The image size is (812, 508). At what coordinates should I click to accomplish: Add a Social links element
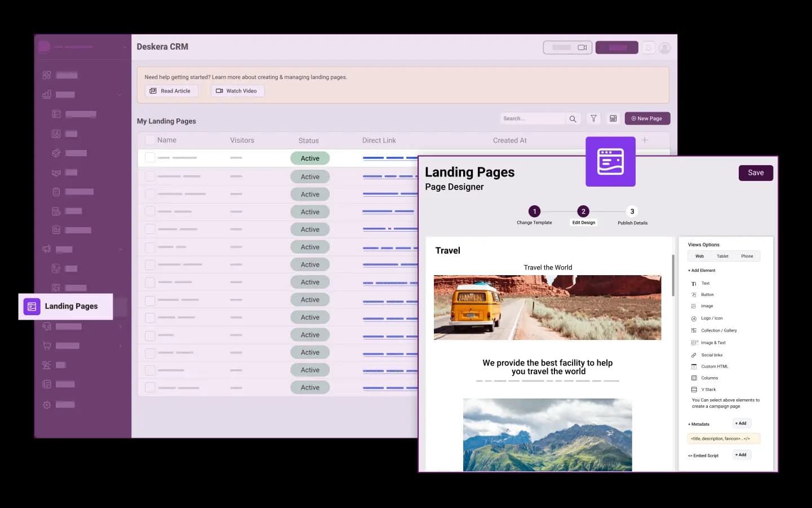click(707, 355)
